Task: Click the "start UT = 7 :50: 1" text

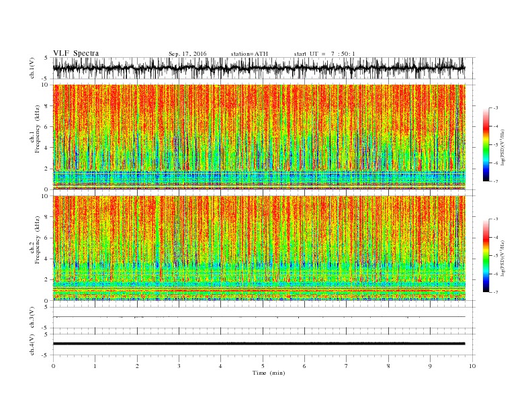Action: pyautogui.click(x=324, y=54)
